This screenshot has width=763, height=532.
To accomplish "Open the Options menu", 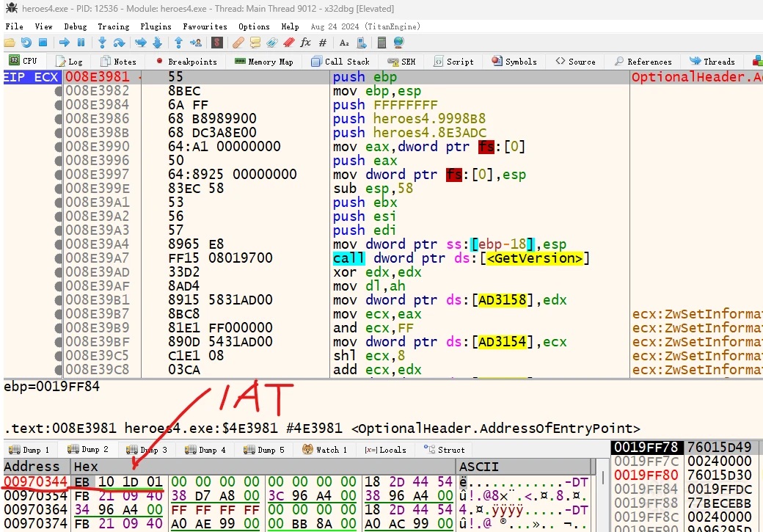I will [254, 26].
